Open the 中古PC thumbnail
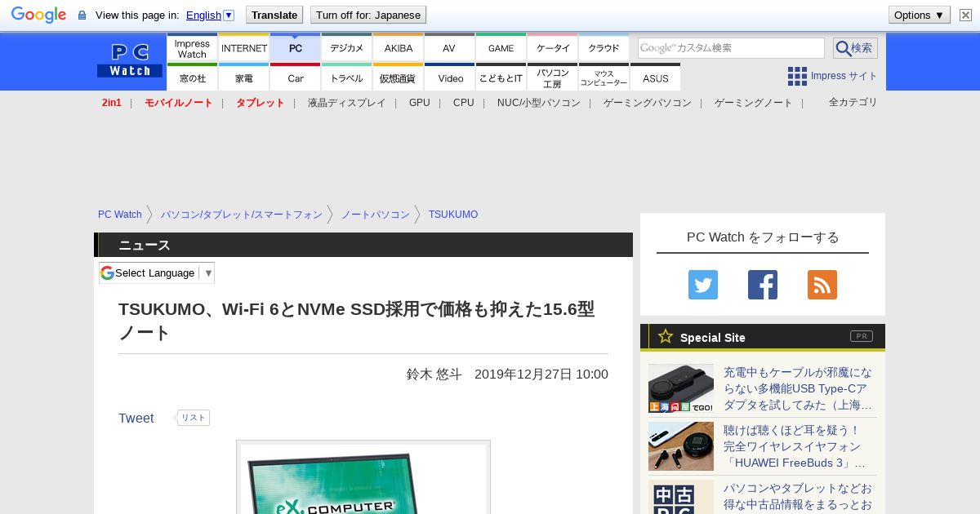This screenshot has height=514, width=980. coord(681,497)
